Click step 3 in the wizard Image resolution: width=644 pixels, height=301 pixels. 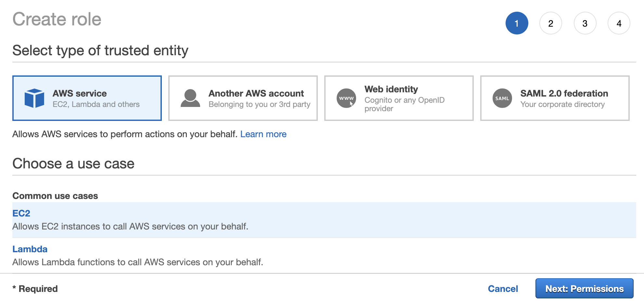click(585, 23)
